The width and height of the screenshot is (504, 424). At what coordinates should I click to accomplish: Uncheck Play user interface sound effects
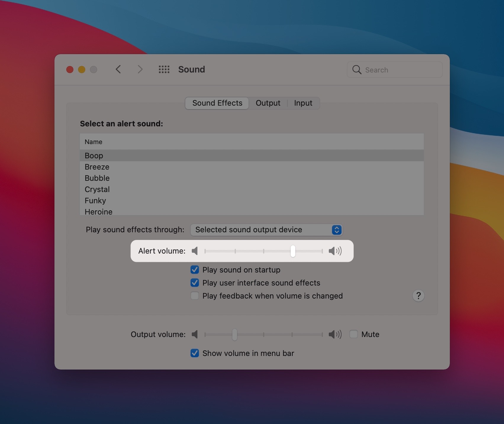coord(194,283)
